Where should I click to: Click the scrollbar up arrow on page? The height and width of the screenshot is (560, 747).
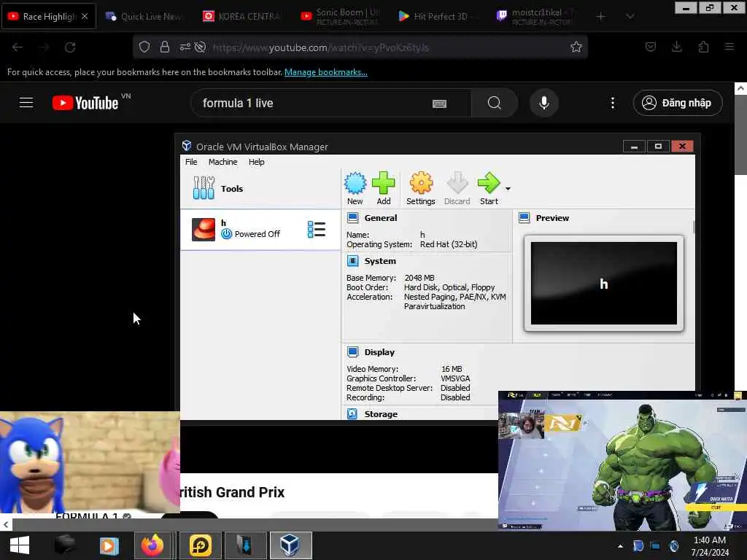click(740, 88)
